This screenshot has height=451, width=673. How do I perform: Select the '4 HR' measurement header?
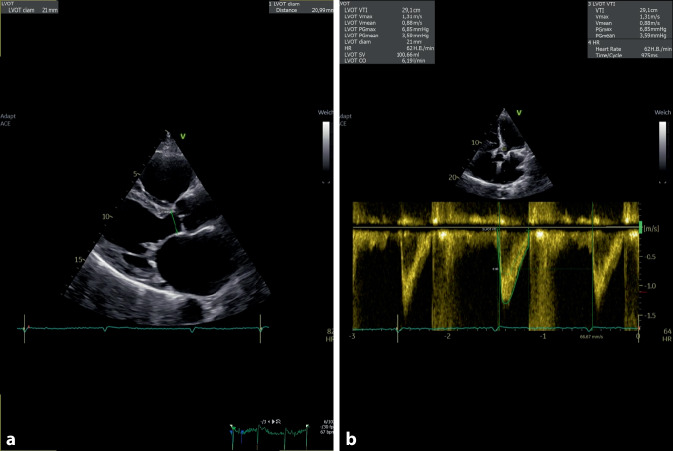pyautogui.click(x=594, y=42)
